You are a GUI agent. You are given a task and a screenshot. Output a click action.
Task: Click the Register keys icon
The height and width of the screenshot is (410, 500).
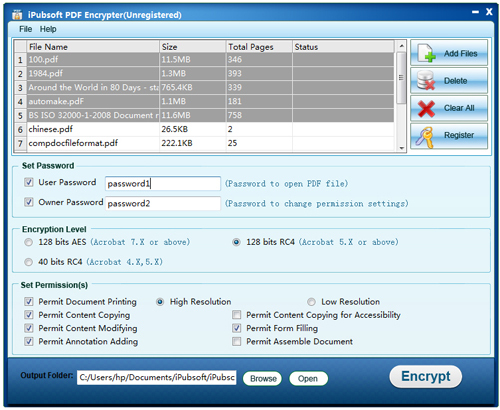pos(425,137)
